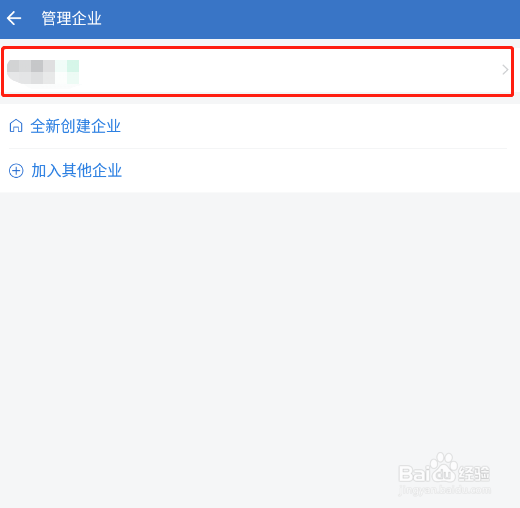The image size is (520, 508).
Task: Click the Baidu paw print icon
Action: 443,467
